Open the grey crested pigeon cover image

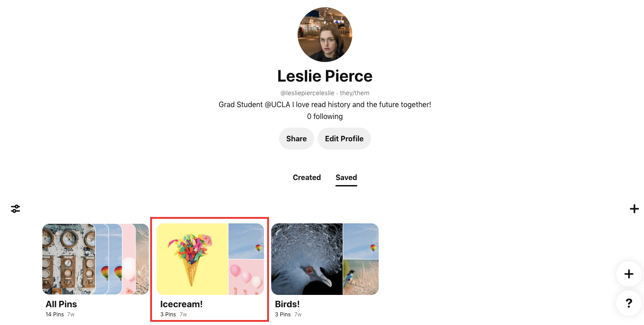click(307, 259)
